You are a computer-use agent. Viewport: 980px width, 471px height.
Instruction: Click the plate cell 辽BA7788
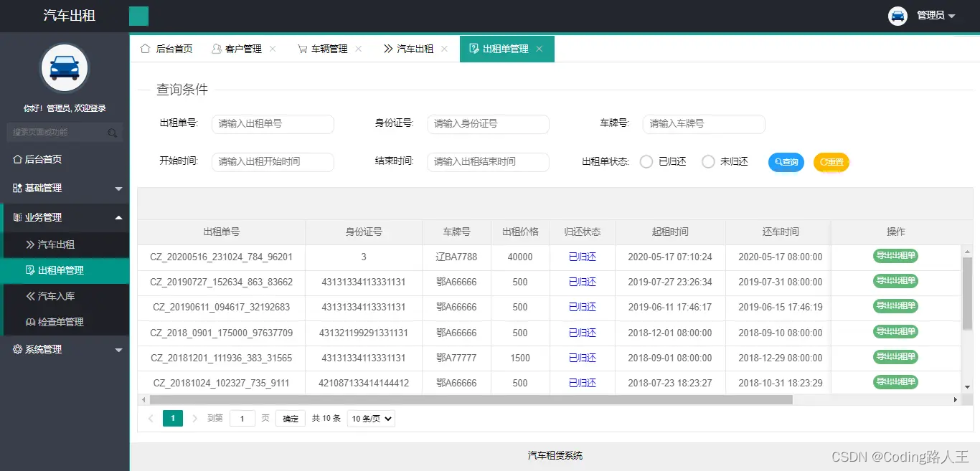[x=456, y=257]
